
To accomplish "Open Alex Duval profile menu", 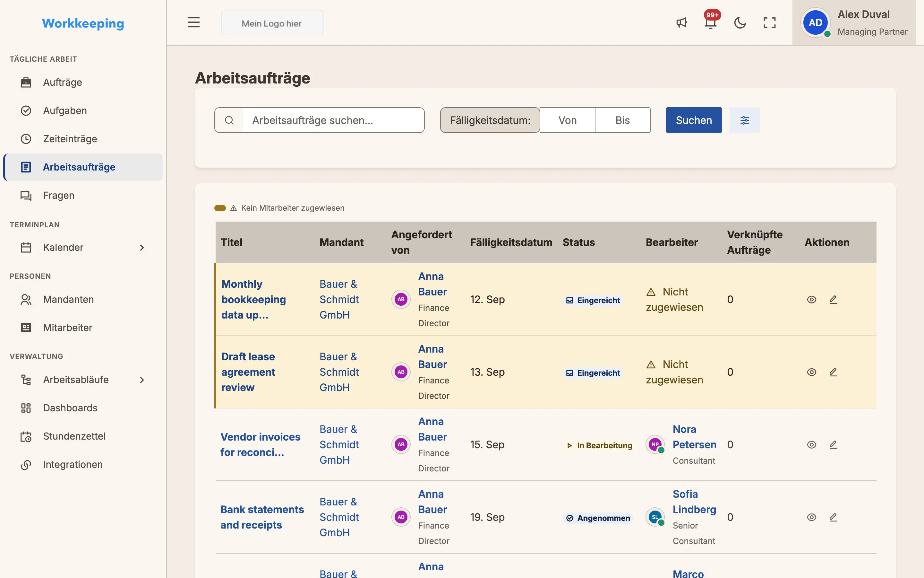I will coord(854,22).
